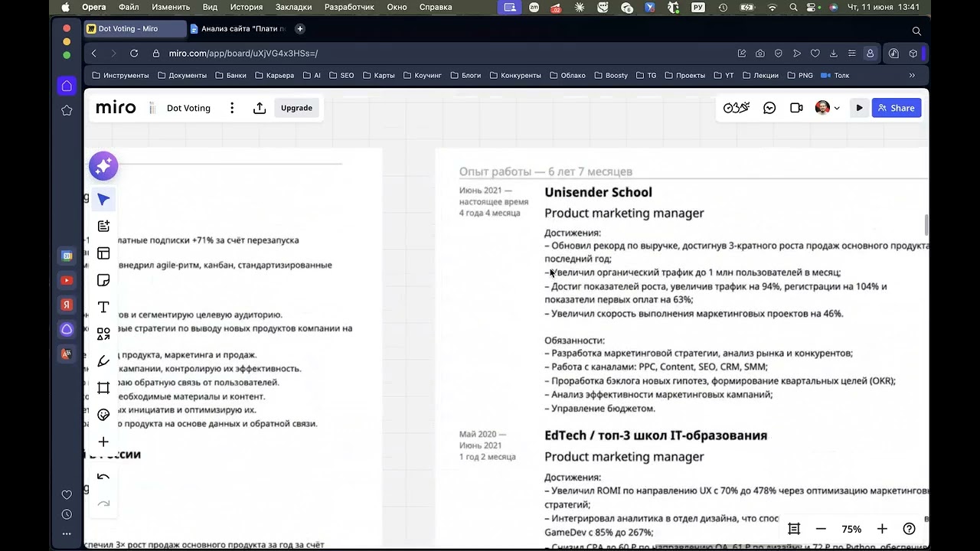This screenshot has height=551, width=980.
Task: Click the Dot Voting board title
Action: click(188, 108)
